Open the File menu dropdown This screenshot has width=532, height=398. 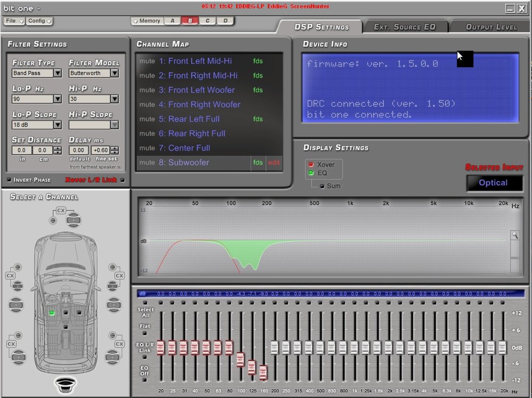pos(14,21)
